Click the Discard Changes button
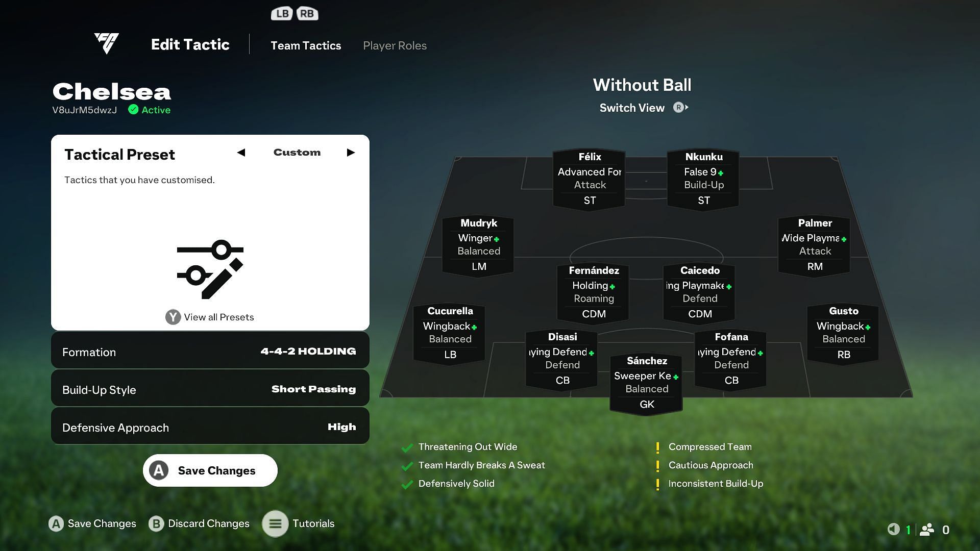 point(199,523)
